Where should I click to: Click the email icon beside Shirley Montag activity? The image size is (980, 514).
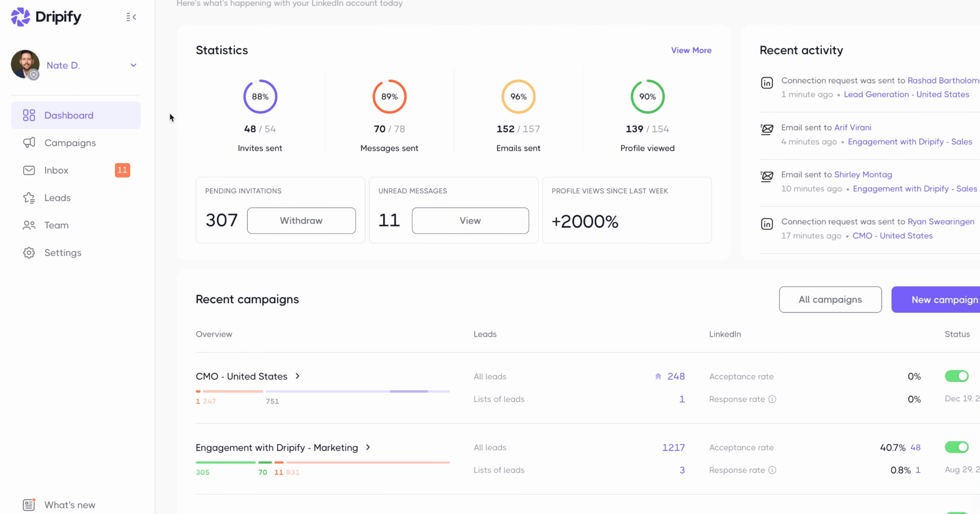click(767, 176)
